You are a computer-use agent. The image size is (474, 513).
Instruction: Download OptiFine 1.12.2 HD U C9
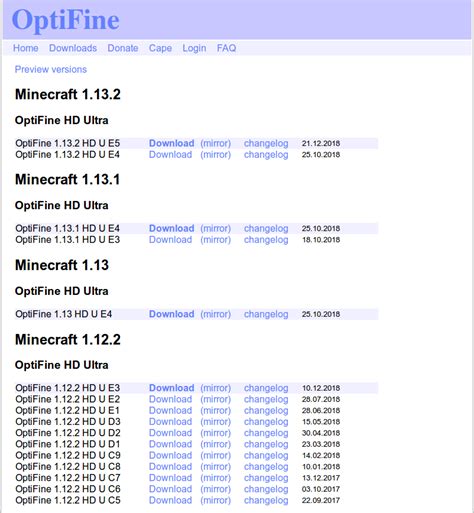click(x=170, y=455)
